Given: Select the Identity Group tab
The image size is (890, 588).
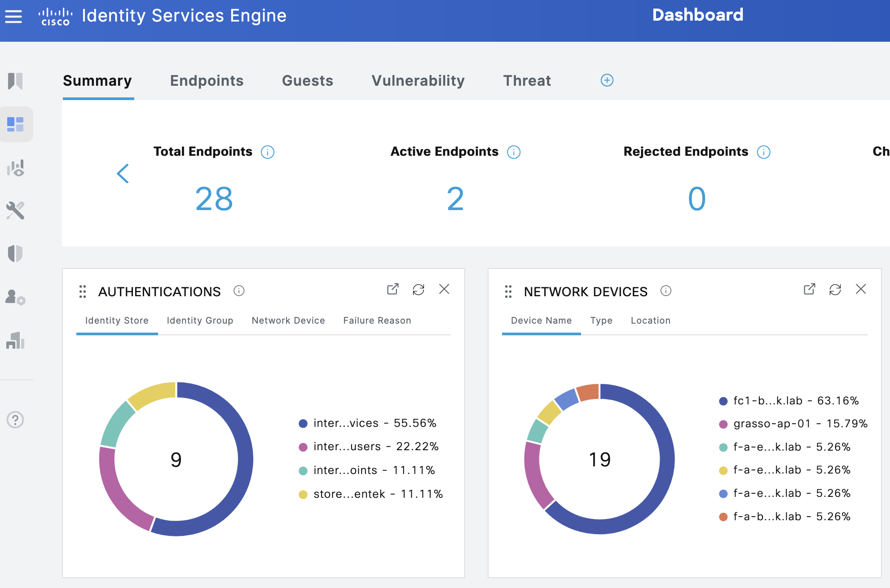Looking at the screenshot, I should (x=199, y=320).
